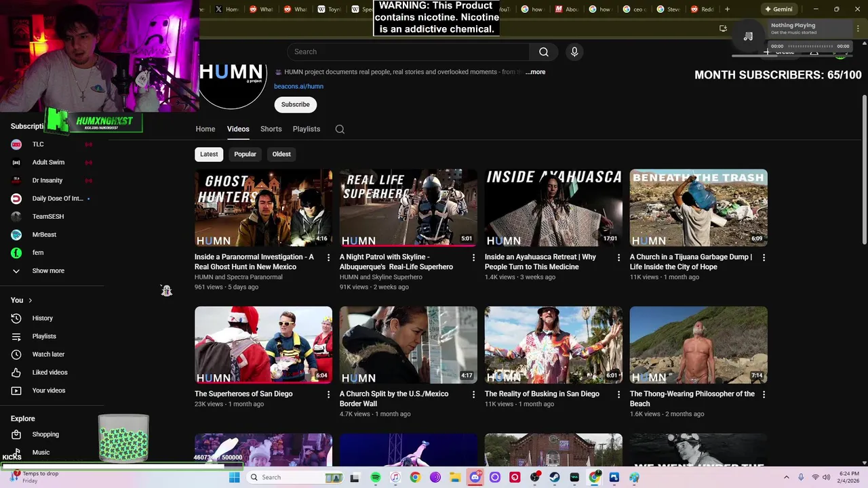Open options menu for Busking in San Diego video
The image size is (868, 488).
tap(618, 394)
